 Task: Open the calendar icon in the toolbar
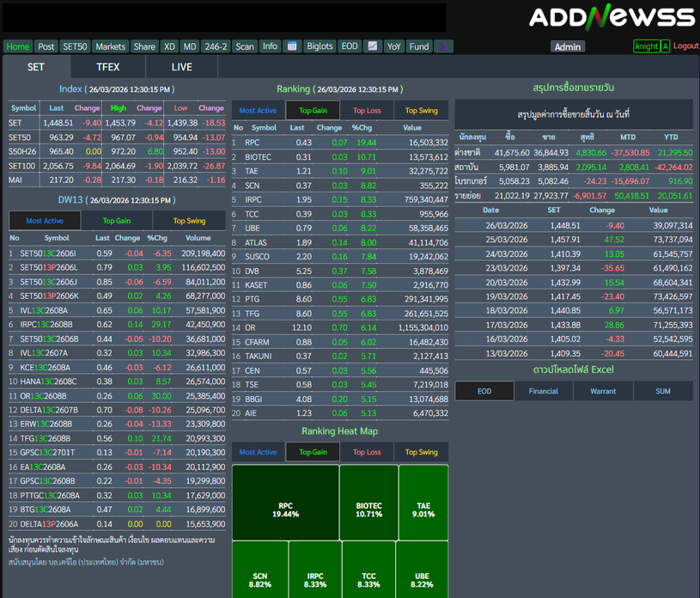[291, 46]
